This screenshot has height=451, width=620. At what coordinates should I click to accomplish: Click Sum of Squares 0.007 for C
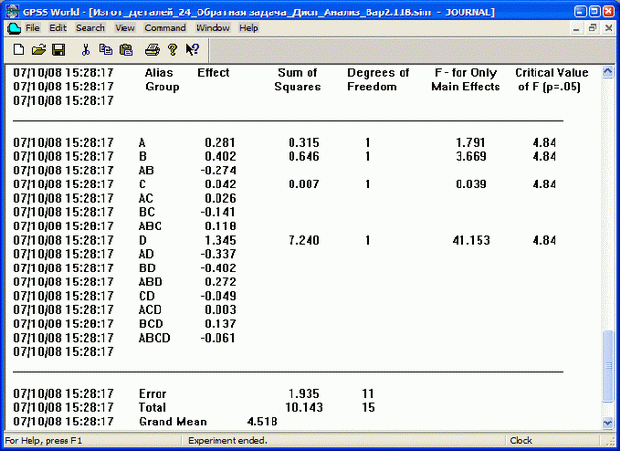click(304, 184)
